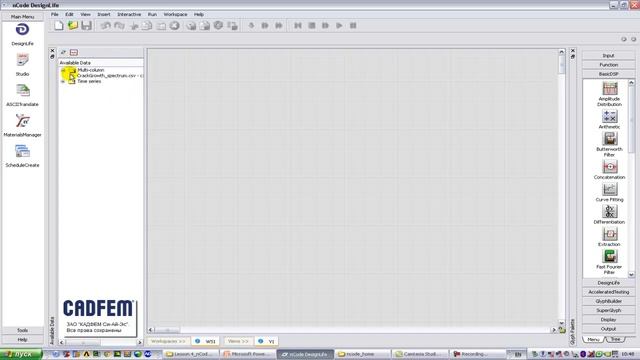This screenshot has width=640, height=360.
Task: Collapse the BasicDSP palette section
Action: click(609, 74)
